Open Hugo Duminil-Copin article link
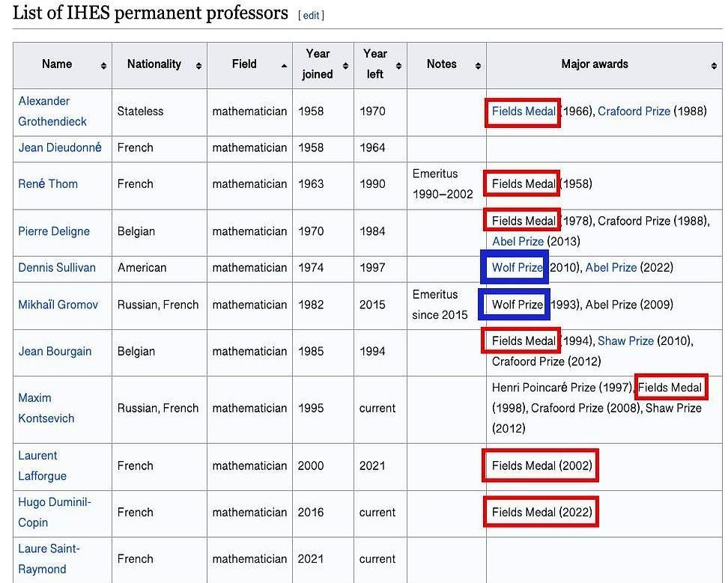Viewport: 728px width, 583px height. click(x=55, y=512)
